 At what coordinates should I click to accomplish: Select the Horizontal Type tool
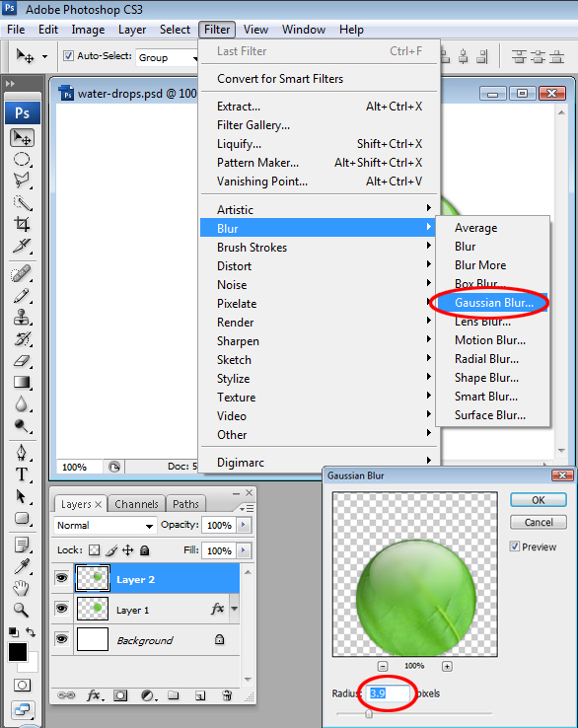pyautogui.click(x=22, y=474)
